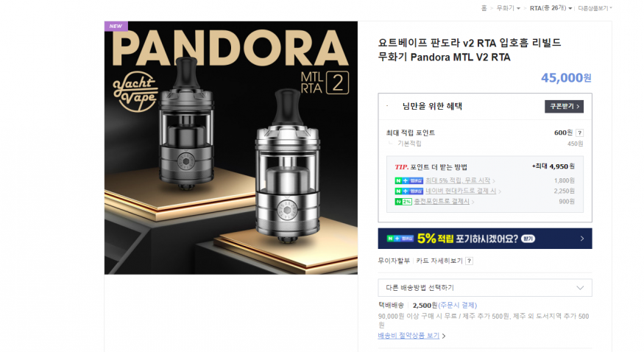Click the arrow on the 5% 적립 banner
This screenshot has width=644, height=352.
581,239
